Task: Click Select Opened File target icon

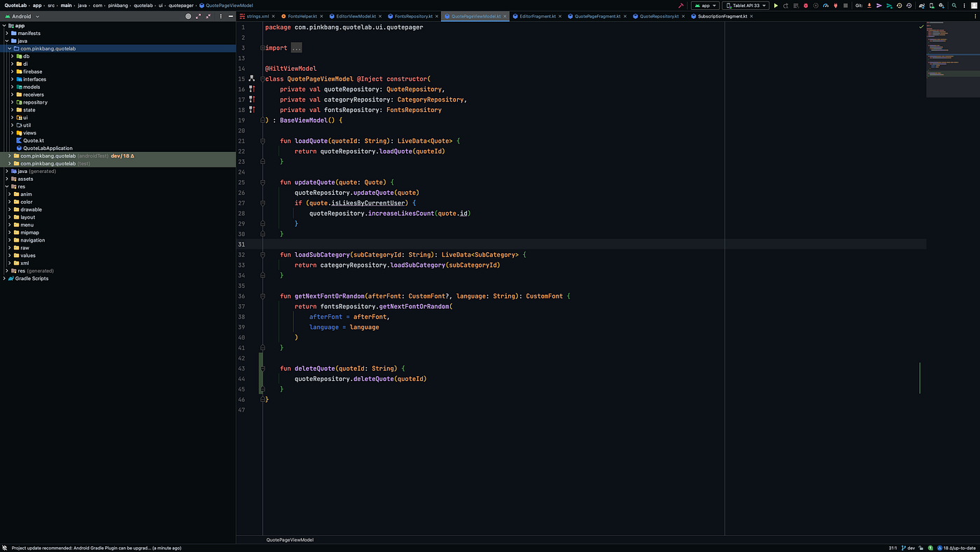Action: tap(188, 16)
